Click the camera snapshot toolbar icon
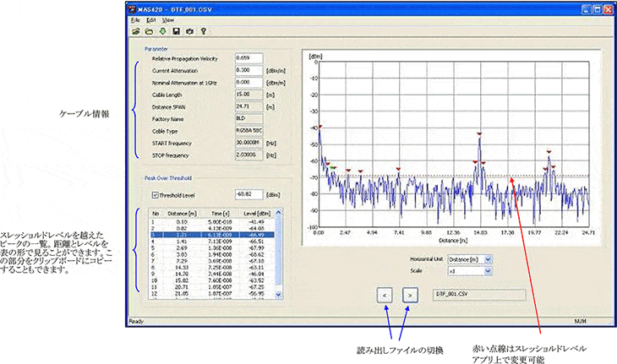Image resolution: width=617 pixels, height=364 pixels. pos(189,31)
